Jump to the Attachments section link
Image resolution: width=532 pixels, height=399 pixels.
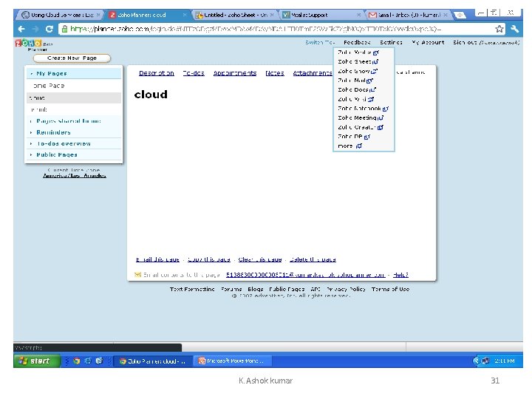pyautogui.click(x=313, y=73)
